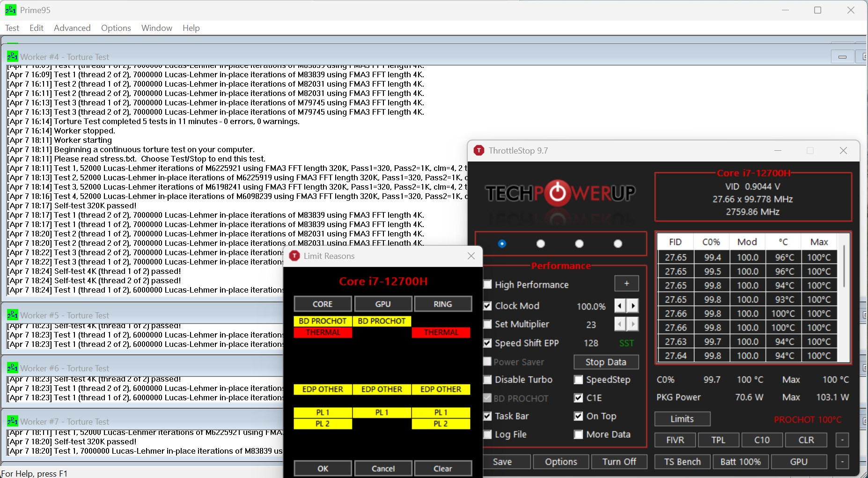Click the PKG Power 70.6 W reading
The image size is (868, 478).
pyautogui.click(x=749, y=397)
